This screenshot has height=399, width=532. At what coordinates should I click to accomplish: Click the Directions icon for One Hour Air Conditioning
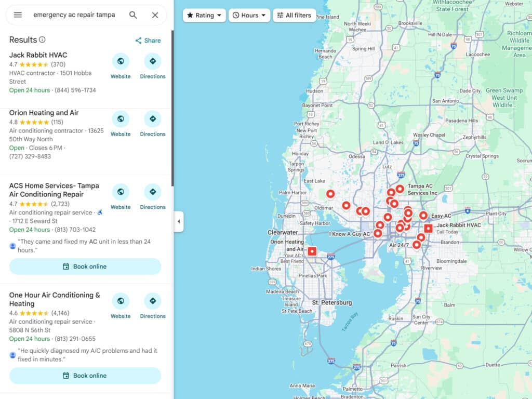click(x=153, y=301)
